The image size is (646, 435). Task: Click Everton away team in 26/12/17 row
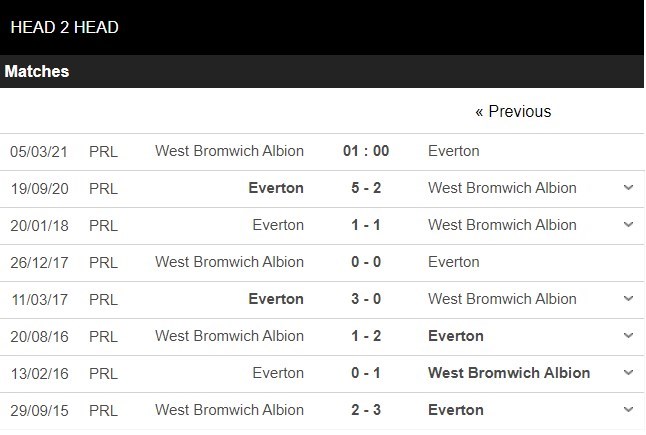pyautogui.click(x=453, y=262)
